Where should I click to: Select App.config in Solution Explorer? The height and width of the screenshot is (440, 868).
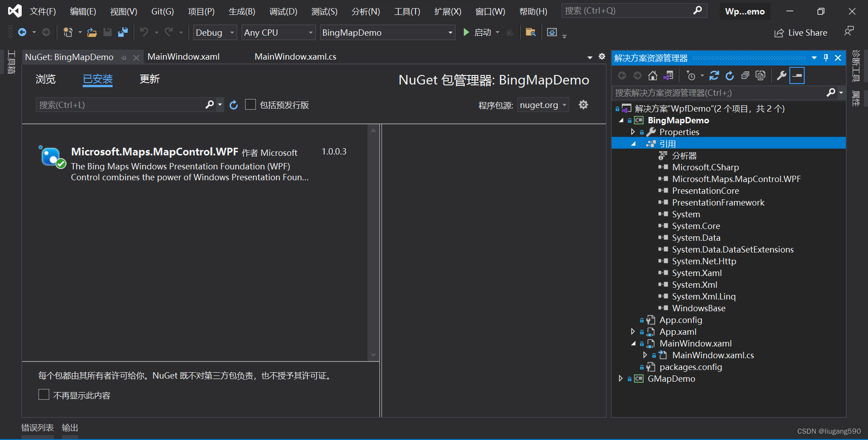tap(680, 320)
